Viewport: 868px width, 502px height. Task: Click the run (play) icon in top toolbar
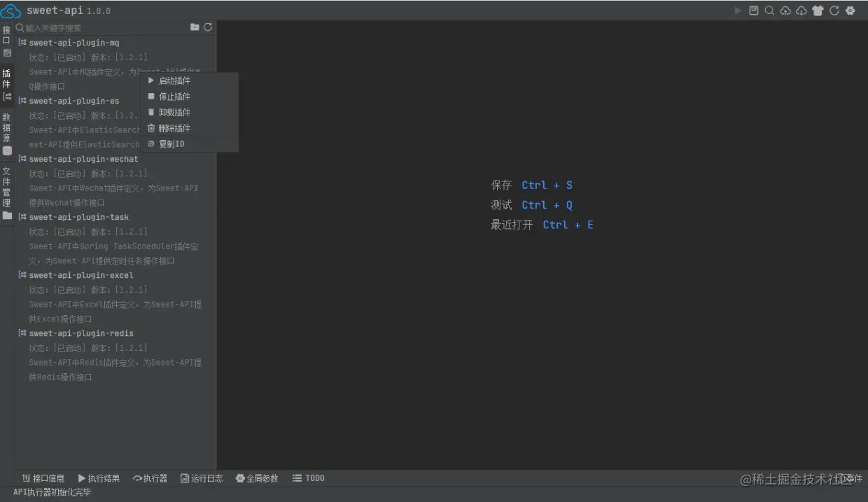click(x=738, y=11)
